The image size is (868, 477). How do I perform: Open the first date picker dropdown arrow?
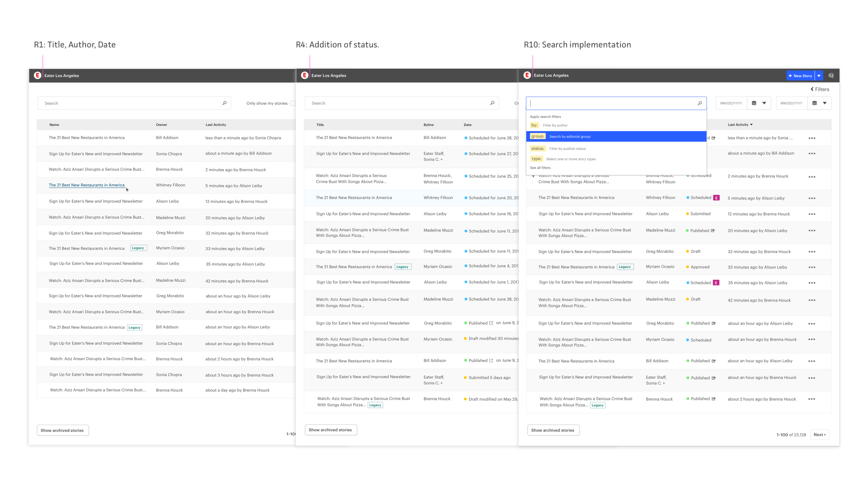[x=764, y=103]
